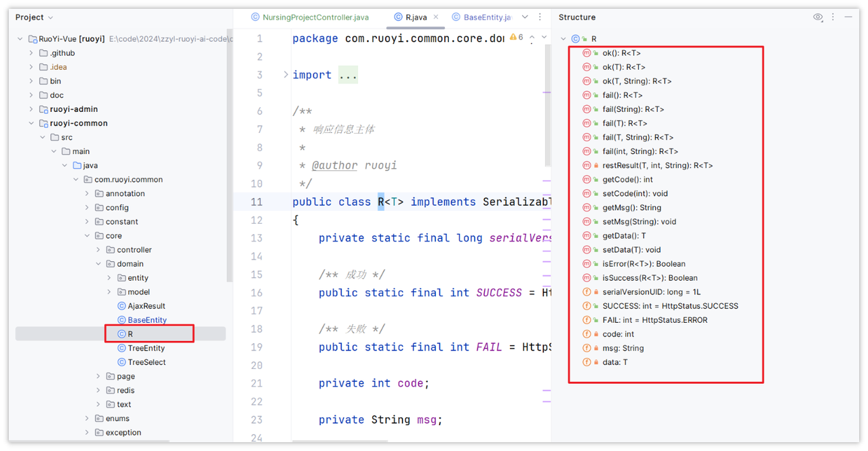Screen dimensions: 868x451
Task: Navigate to getCode(): int in Structure
Action: click(627, 180)
